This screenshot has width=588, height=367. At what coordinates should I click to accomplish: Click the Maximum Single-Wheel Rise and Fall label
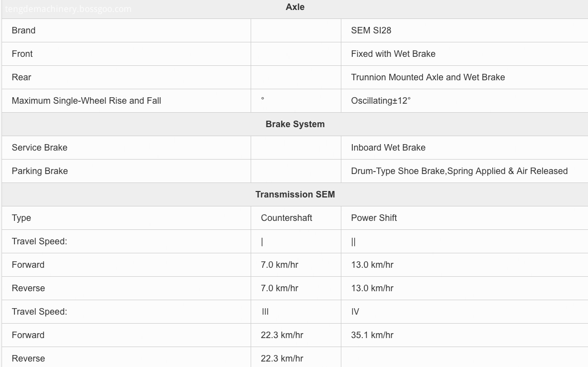86,101
